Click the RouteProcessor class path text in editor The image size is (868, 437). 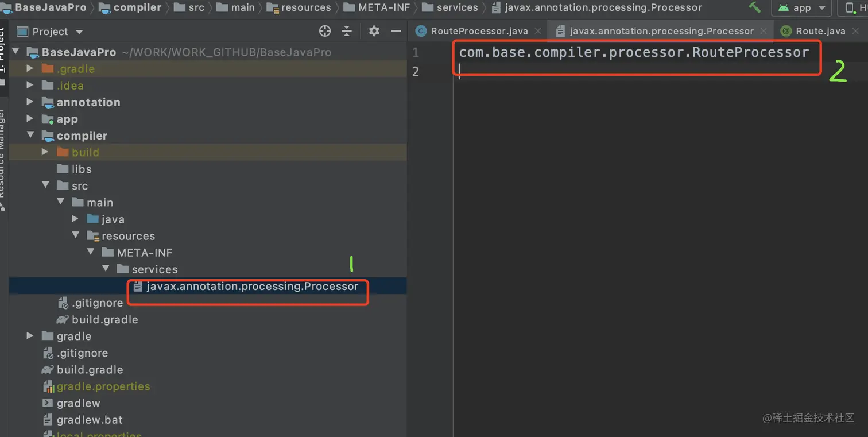[634, 52]
